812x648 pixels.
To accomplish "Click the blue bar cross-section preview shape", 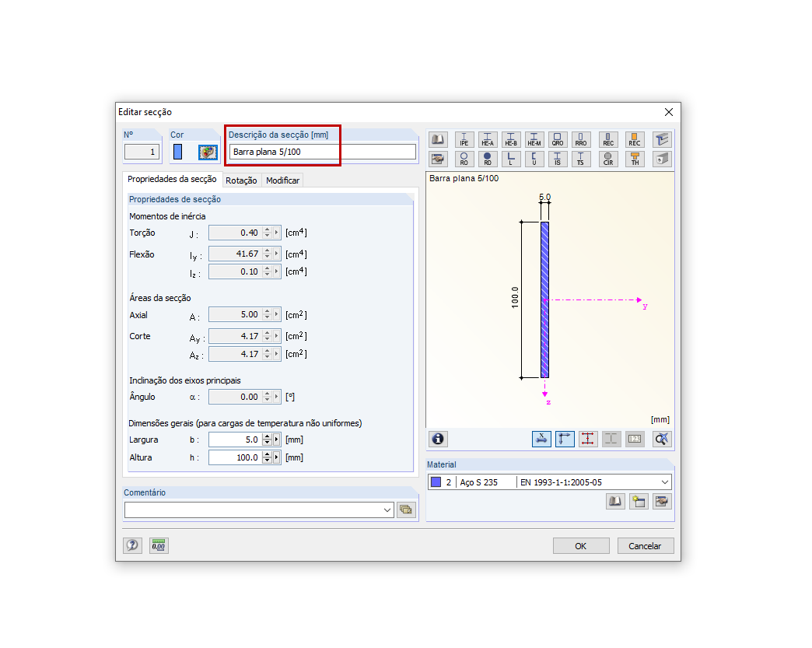I will pos(544,300).
